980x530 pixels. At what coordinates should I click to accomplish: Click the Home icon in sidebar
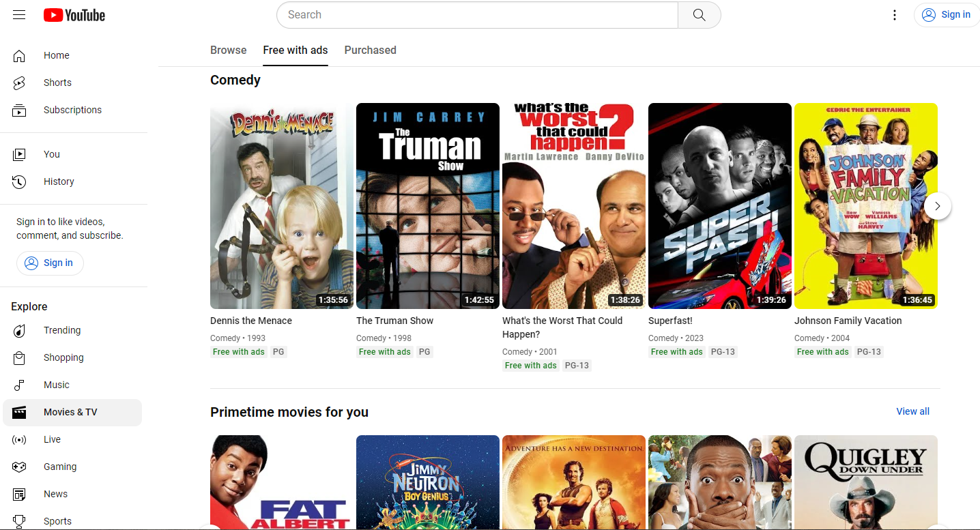pyautogui.click(x=19, y=55)
